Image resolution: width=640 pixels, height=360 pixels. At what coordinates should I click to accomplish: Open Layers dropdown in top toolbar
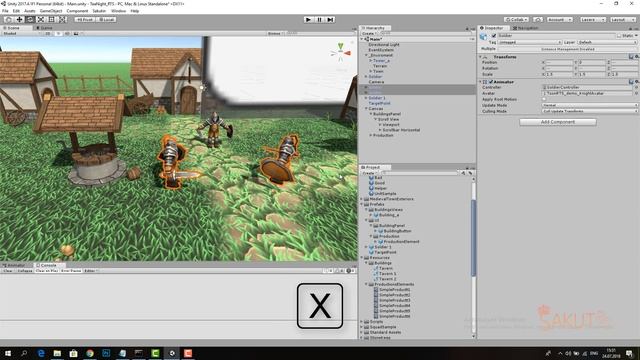592,19
